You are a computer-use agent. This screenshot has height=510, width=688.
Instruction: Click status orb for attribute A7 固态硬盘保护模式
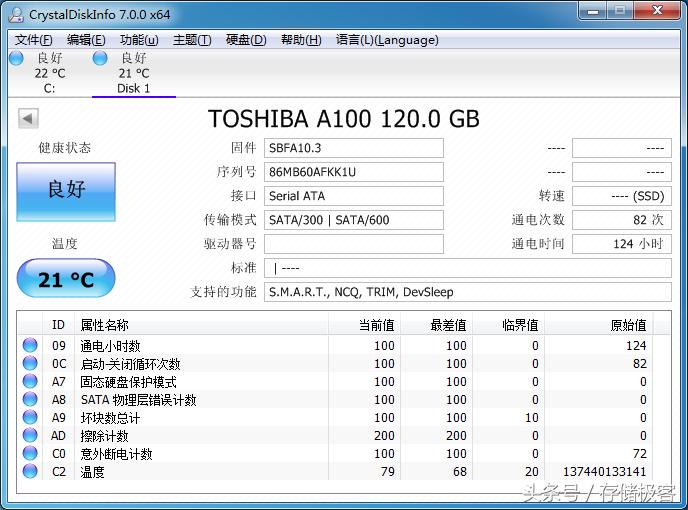point(30,382)
